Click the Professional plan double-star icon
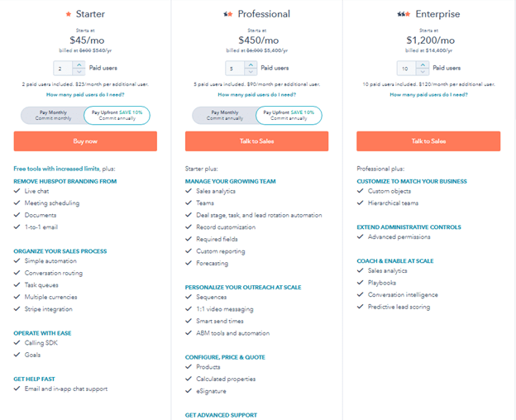 (228, 14)
